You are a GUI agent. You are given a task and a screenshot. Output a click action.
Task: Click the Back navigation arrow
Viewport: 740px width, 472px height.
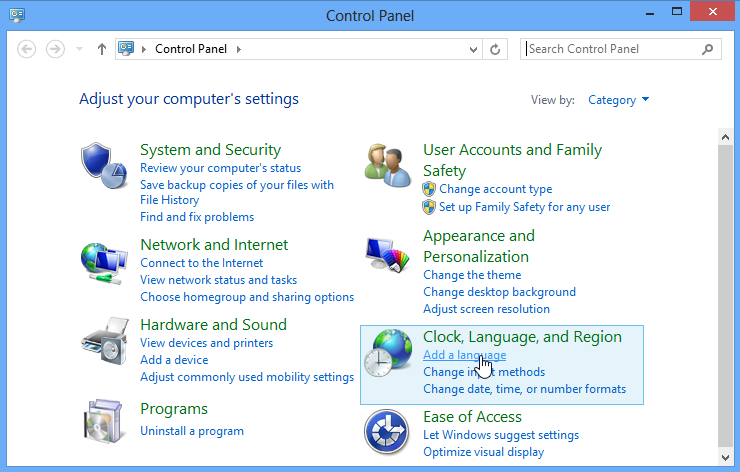26,49
